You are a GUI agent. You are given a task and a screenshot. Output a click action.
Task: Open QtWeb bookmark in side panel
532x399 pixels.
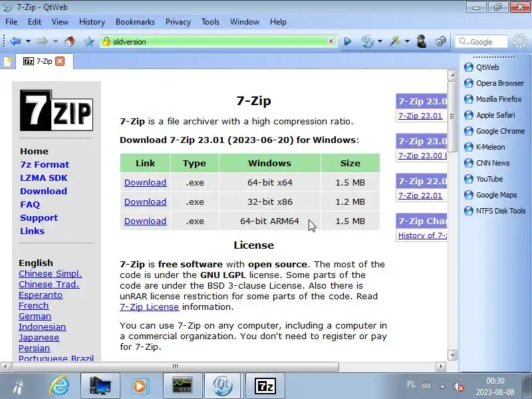tap(487, 67)
